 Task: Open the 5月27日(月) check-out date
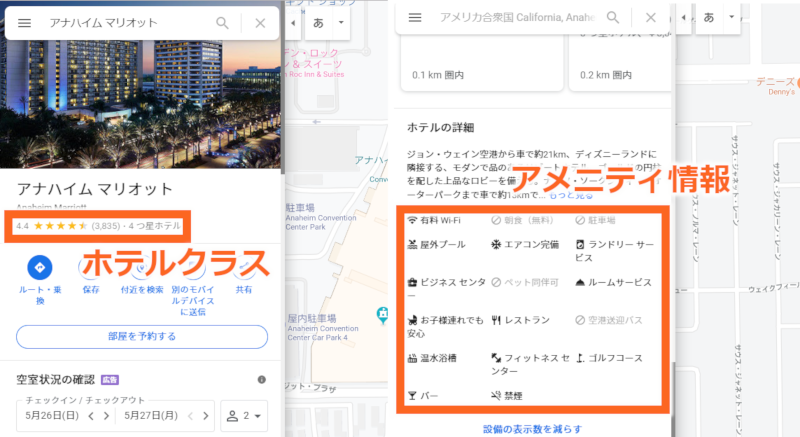(151, 416)
